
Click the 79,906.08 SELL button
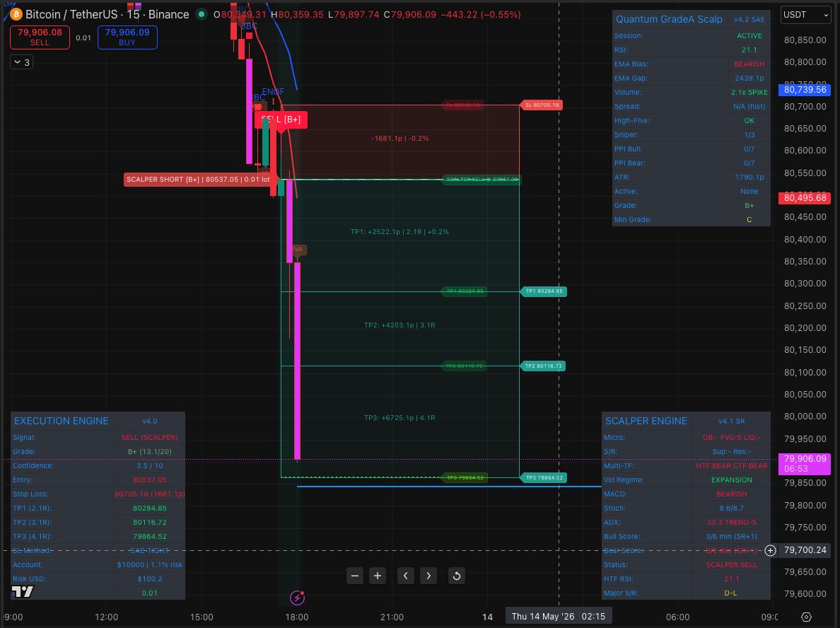(x=40, y=37)
